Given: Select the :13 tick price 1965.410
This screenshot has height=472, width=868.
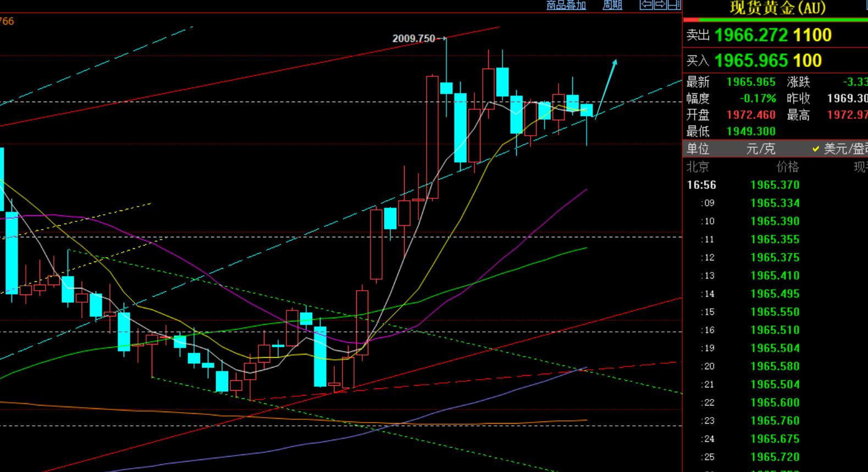Looking at the screenshot, I should click(x=775, y=276).
